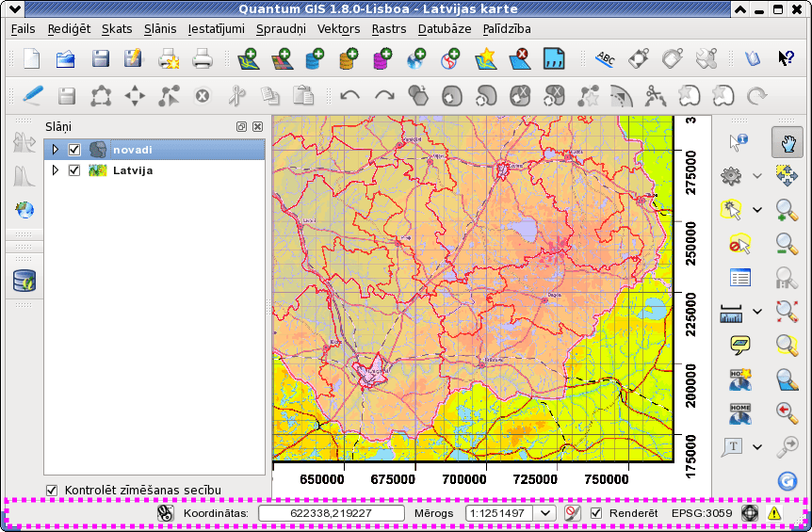812x532 pixels.
Task: Click the Koordinātas input field
Action: [x=331, y=513]
